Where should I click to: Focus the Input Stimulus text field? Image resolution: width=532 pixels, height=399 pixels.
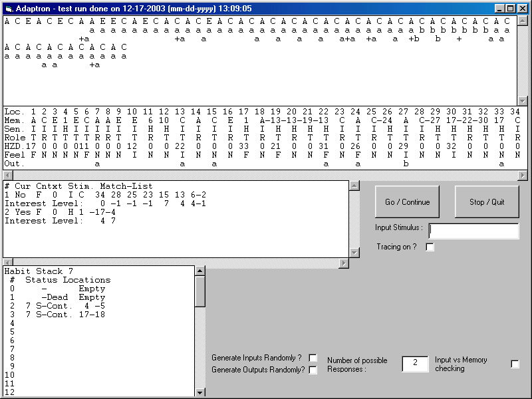(x=473, y=231)
